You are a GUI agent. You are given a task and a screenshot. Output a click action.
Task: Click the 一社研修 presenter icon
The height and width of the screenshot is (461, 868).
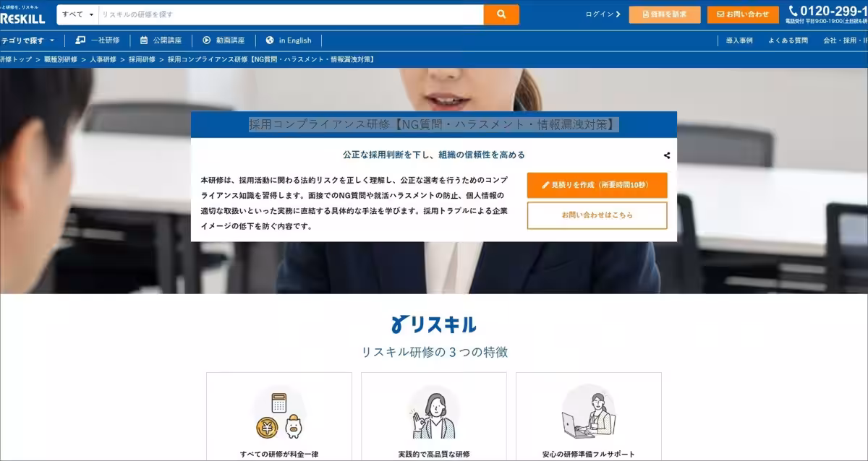[x=80, y=40]
